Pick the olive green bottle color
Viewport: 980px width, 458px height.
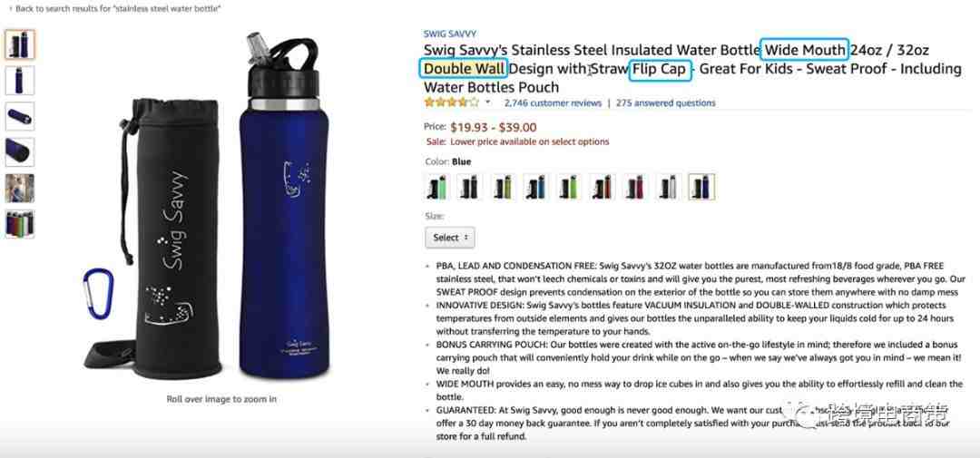[x=503, y=187]
